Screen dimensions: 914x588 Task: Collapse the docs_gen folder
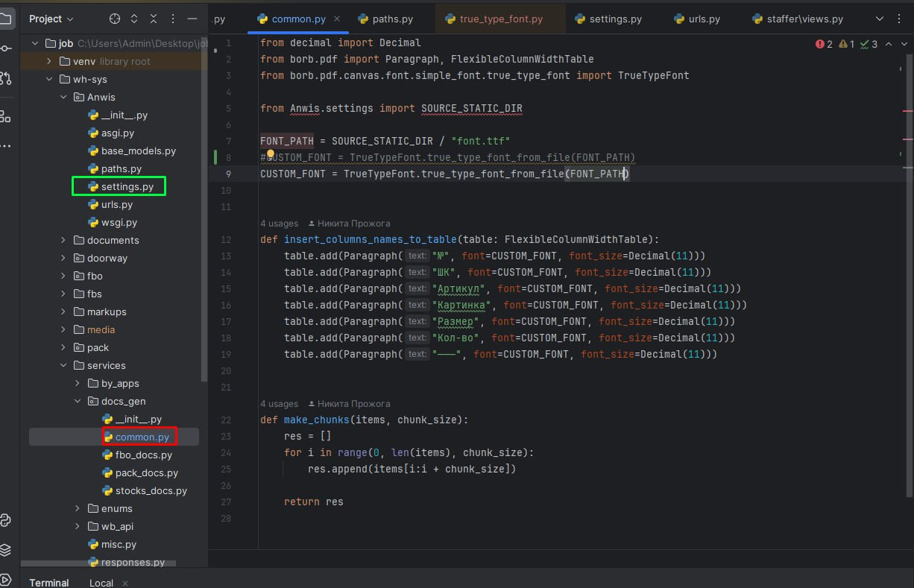(78, 401)
